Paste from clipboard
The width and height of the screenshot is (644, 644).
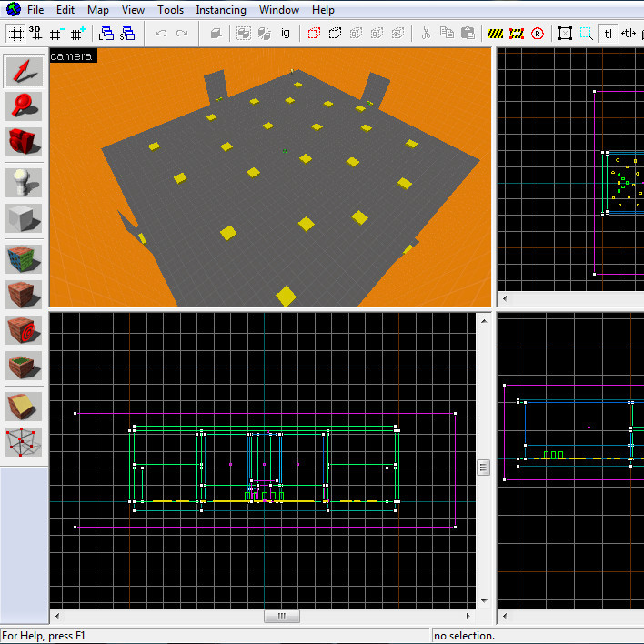click(x=468, y=34)
